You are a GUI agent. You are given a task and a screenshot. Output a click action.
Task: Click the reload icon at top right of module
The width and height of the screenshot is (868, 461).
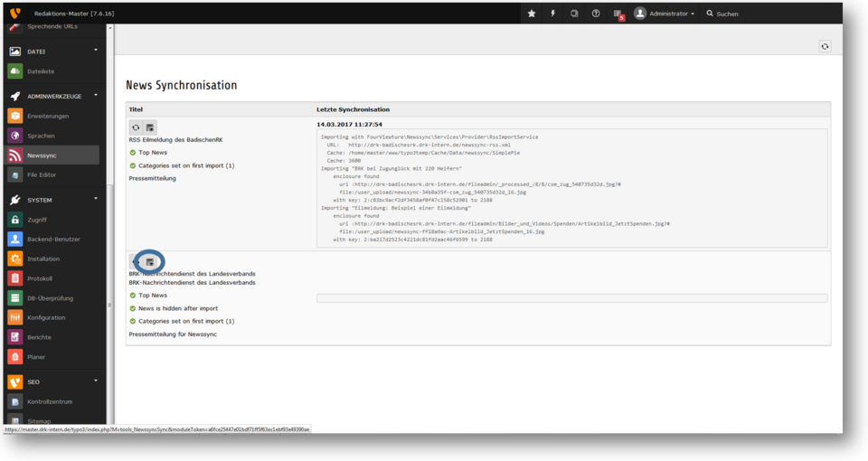point(824,47)
